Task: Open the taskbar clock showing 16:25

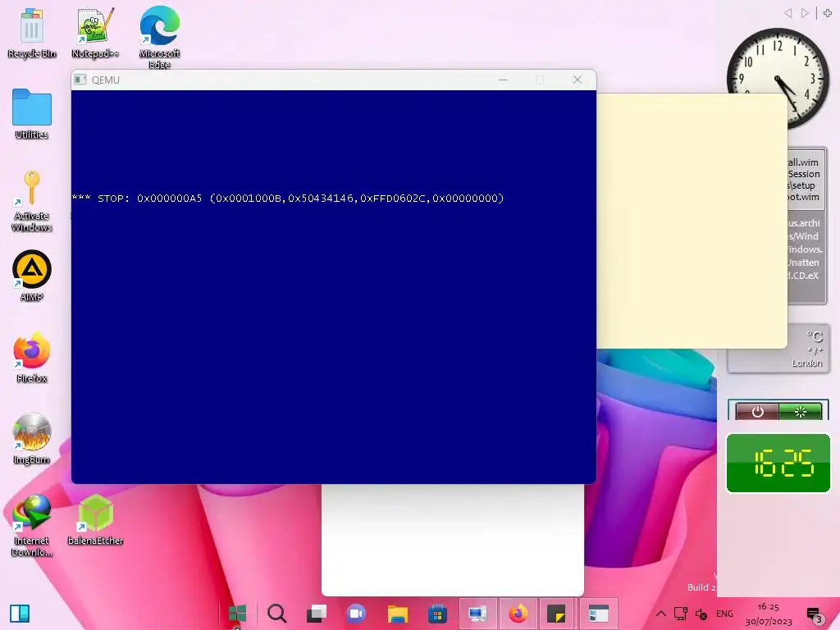Action: pyautogui.click(x=768, y=614)
